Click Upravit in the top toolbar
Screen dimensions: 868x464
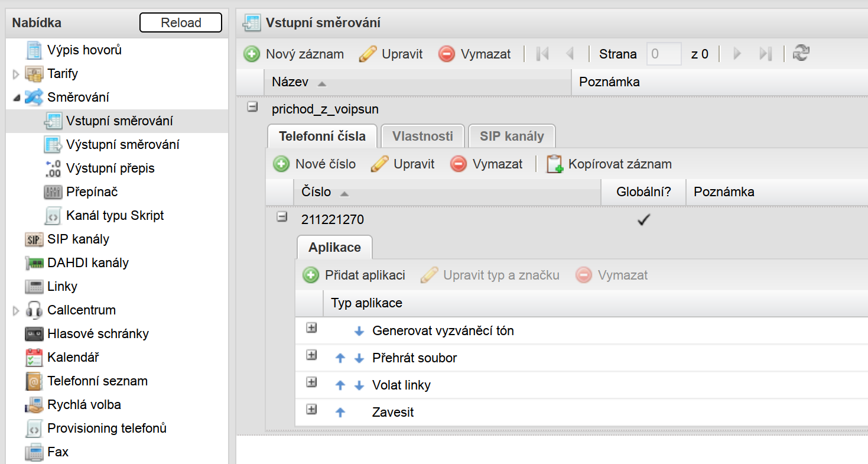[x=391, y=54]
